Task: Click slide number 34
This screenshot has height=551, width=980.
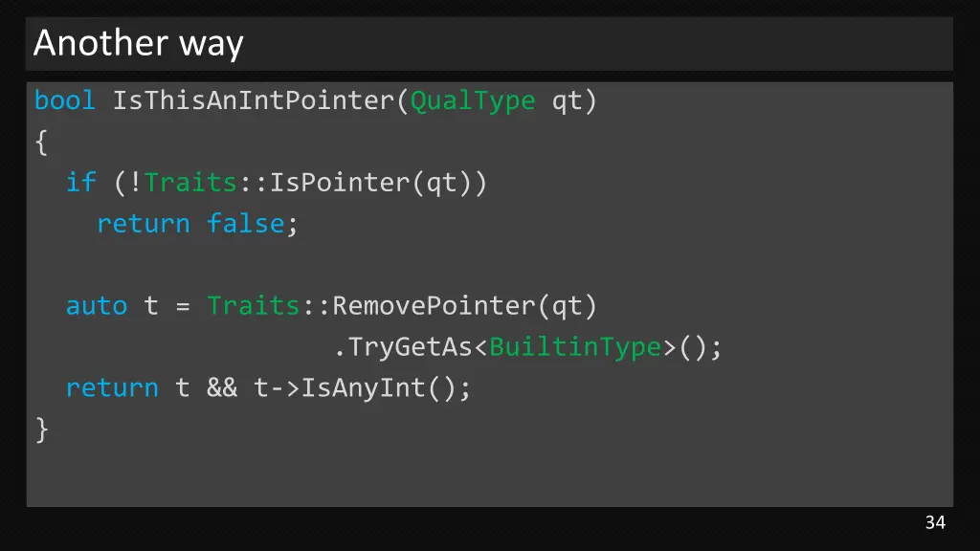Action: click(x=934, y=522)
